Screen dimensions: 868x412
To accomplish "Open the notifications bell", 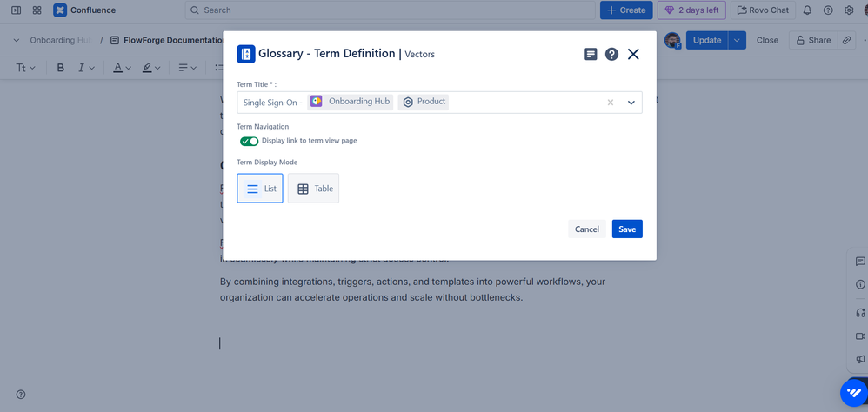I will point(807,10).
